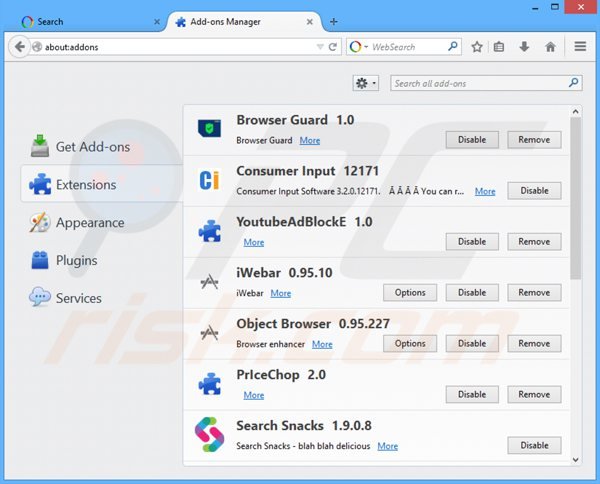Image resolution: width=600 pixels, height=484 pixels.
Task: Open More link for YoutubeAdBlockE
Action: (x=254, y=242)
